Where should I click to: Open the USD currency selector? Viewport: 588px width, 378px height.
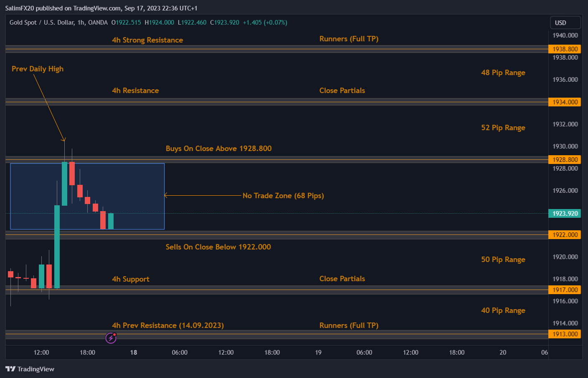[x=565, y=23]
